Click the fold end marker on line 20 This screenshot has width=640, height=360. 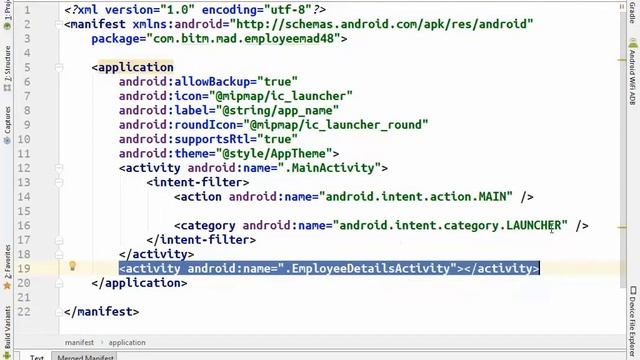point(59,283)
